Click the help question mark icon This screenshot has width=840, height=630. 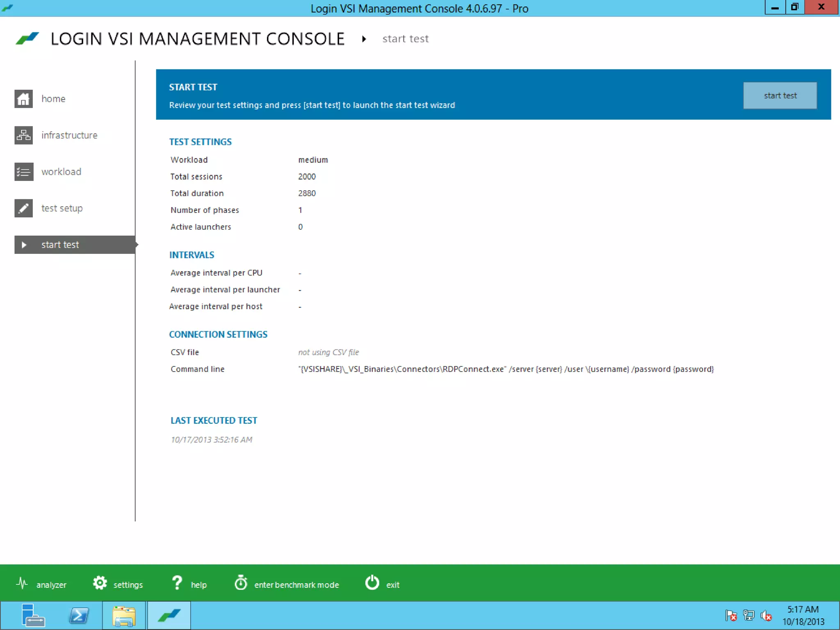point(177,583)
